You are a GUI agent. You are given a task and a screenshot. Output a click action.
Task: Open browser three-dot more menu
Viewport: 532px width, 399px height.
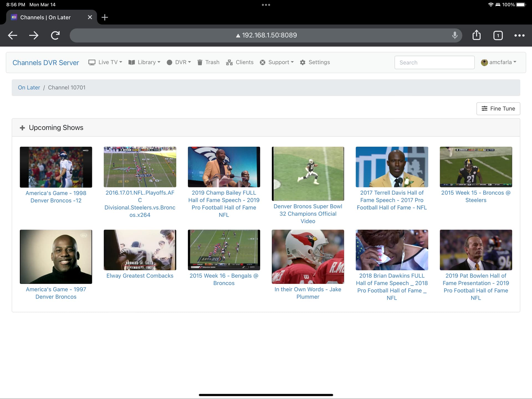[519, 35]
